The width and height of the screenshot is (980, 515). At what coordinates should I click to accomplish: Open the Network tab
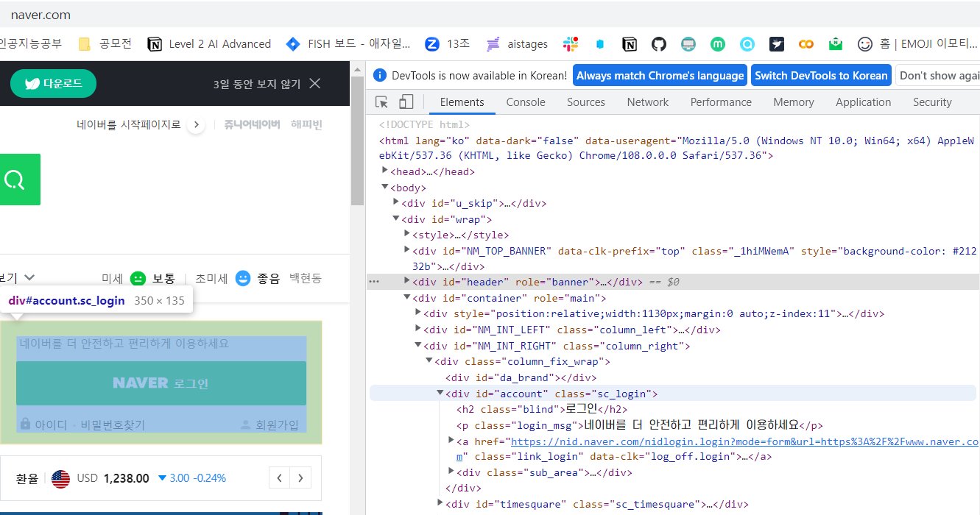[648, 102]
